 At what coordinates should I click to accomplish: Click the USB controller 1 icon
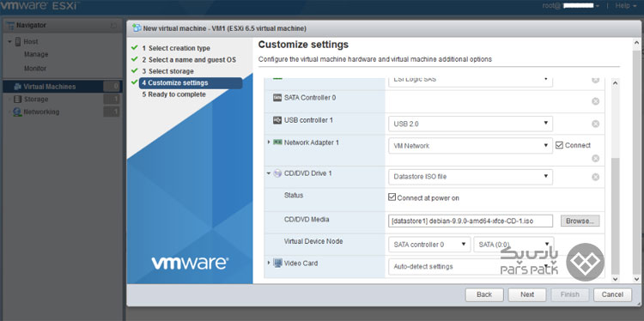277,120
